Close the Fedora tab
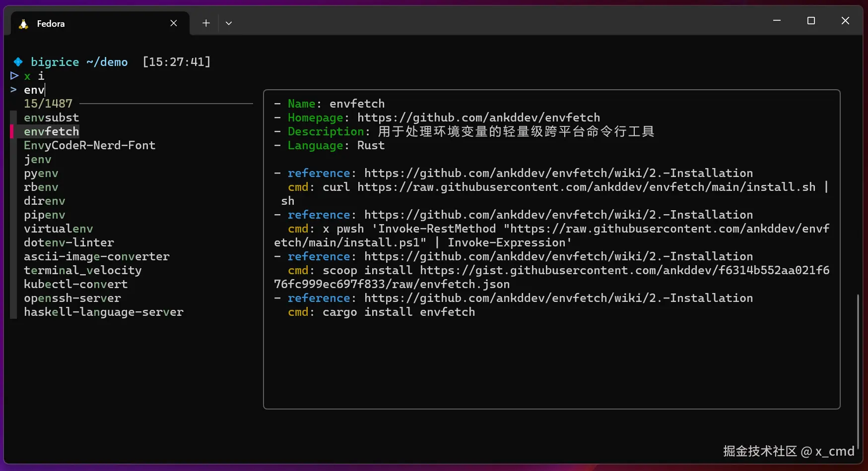Image resolution: width=868 pixels, height=471 pixels. [x=174, y=23]
